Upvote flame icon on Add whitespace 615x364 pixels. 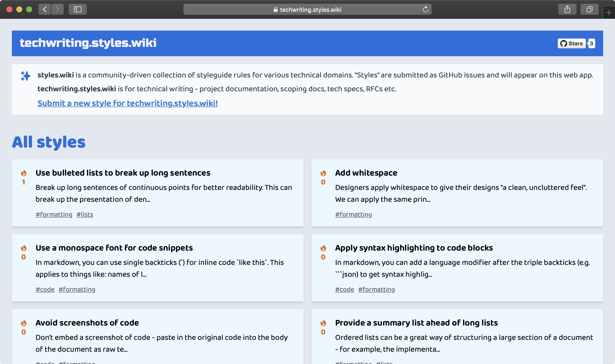pyautogui.click(x=323, y=173)
